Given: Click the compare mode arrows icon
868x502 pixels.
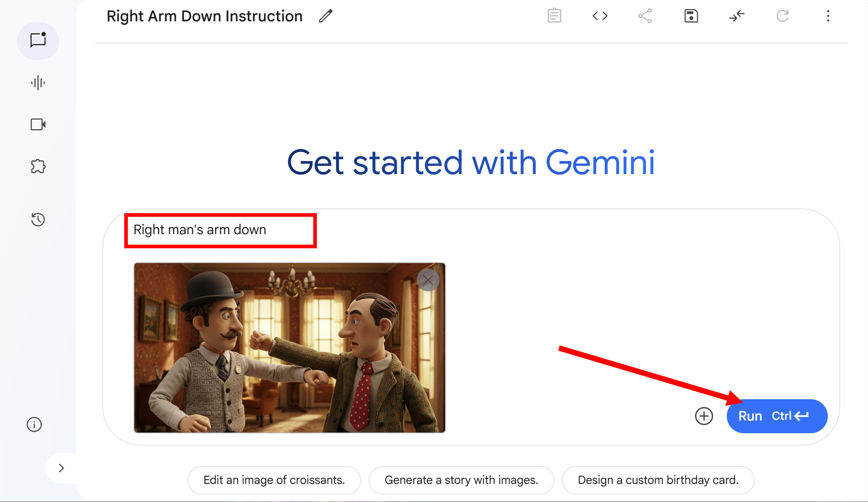Looking at the screenshot, I should (737, 16).
